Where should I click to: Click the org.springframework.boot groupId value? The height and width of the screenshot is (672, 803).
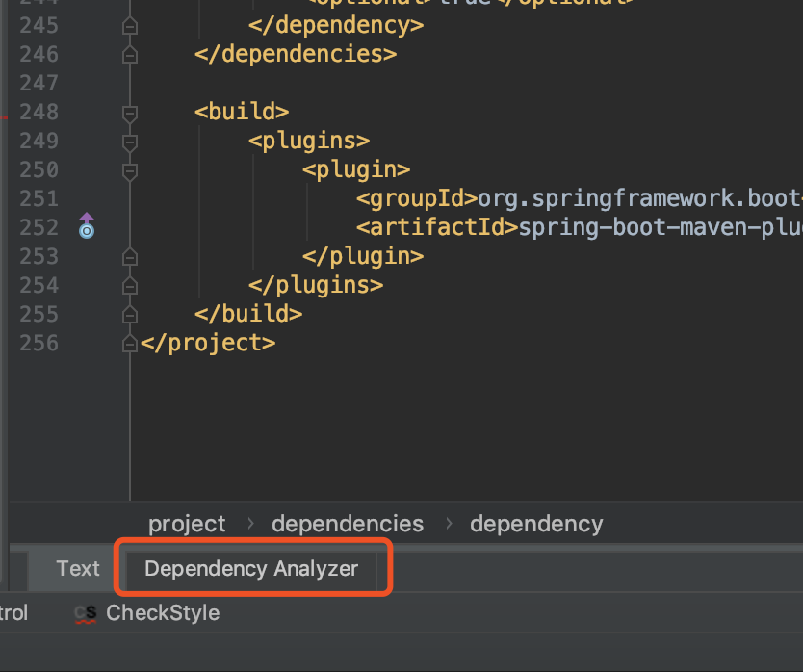(x=640, y=198)
